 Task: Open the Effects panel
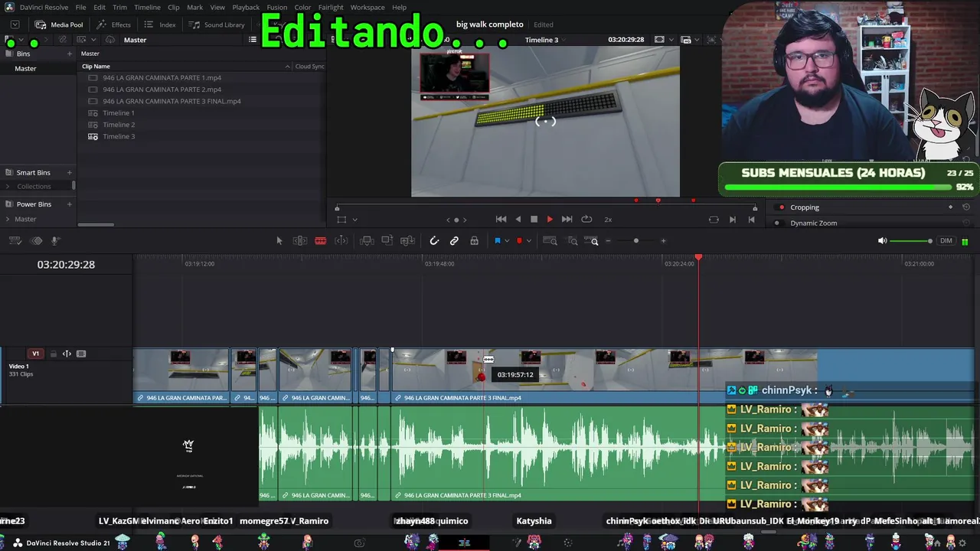point(114,24)
